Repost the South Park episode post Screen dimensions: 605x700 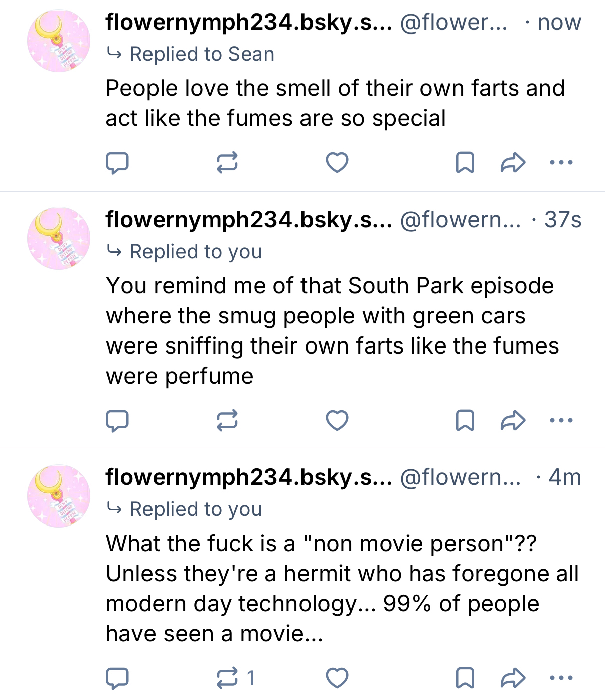(x=227, y=420)
